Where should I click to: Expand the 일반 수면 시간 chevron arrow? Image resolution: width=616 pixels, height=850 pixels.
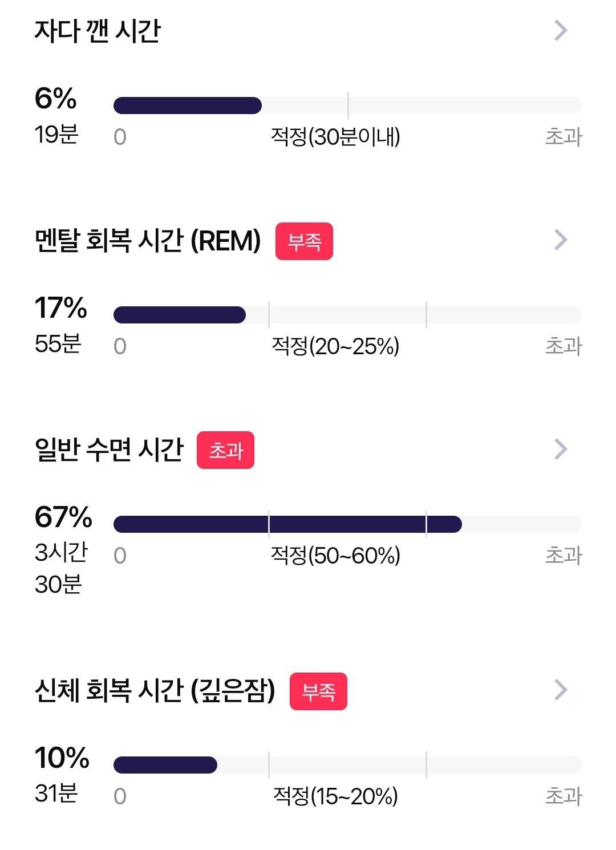tap(561, 449)
